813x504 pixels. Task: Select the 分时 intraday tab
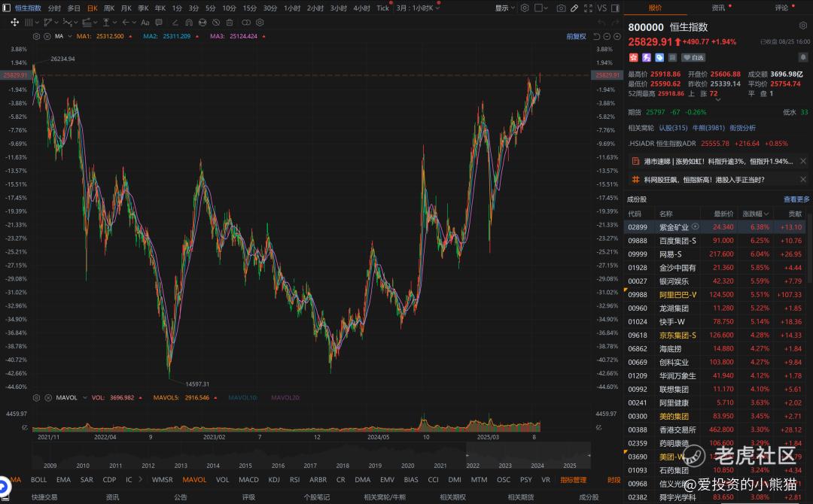point(54,8)
